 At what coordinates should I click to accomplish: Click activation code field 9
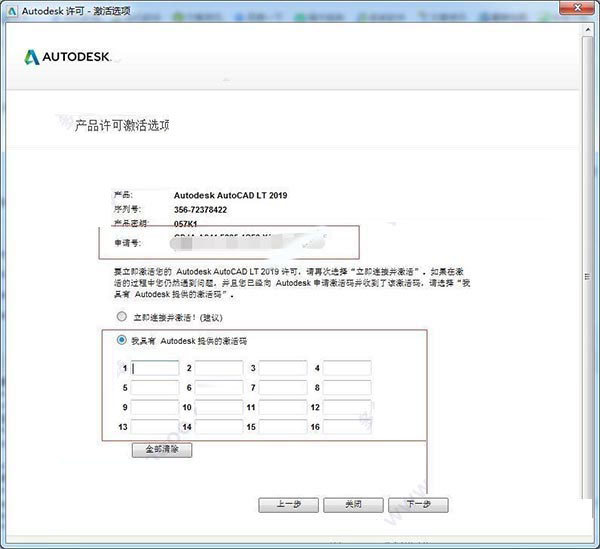pos(155,407)
